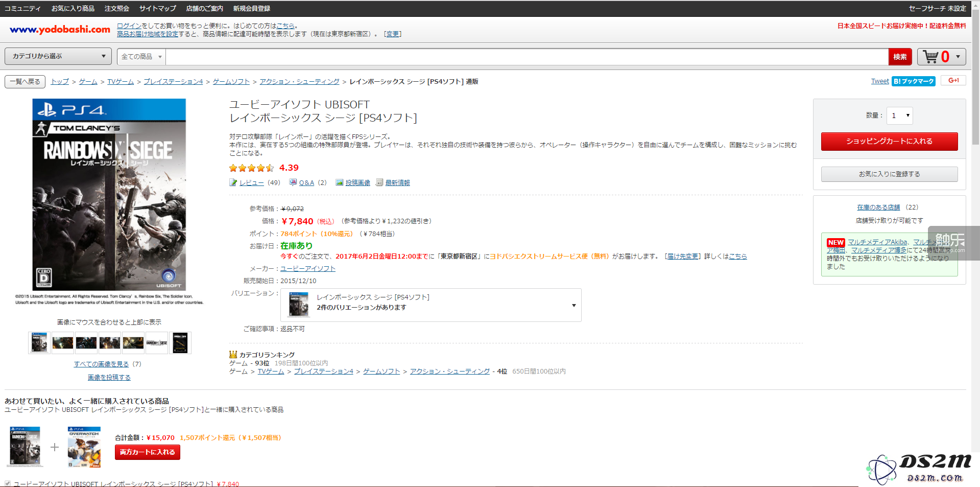Click the main Rainbow Six Siege cover image
Image resolution: width=980 pixels, height=487 pixels.
(109, 195)
